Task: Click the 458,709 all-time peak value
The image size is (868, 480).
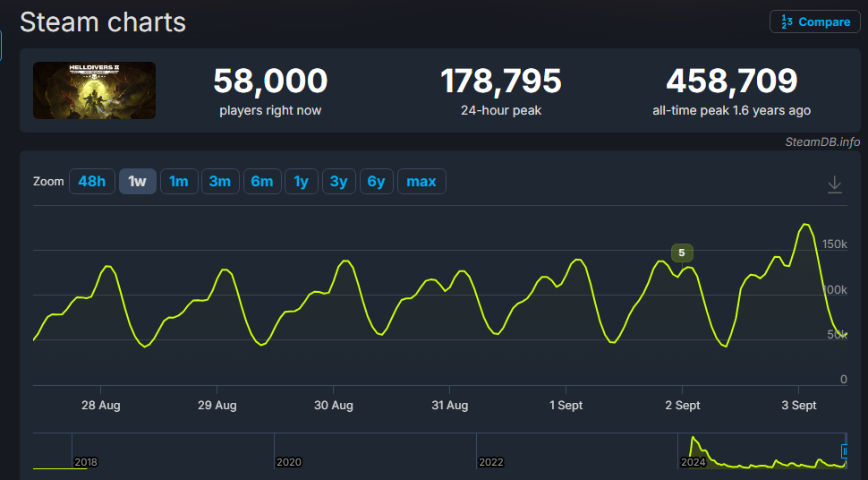Action: 731,81
